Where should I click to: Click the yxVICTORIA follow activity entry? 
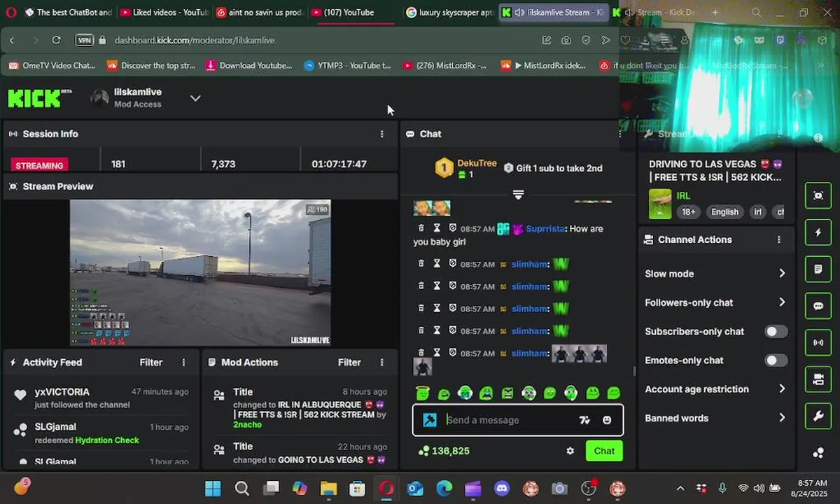pos(101,398)
